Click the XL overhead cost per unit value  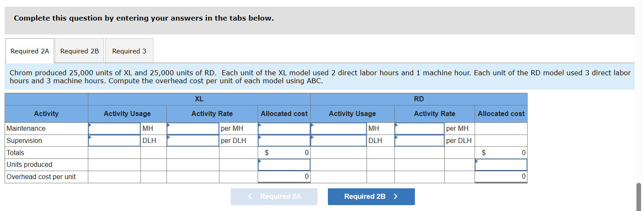(284, 177)
